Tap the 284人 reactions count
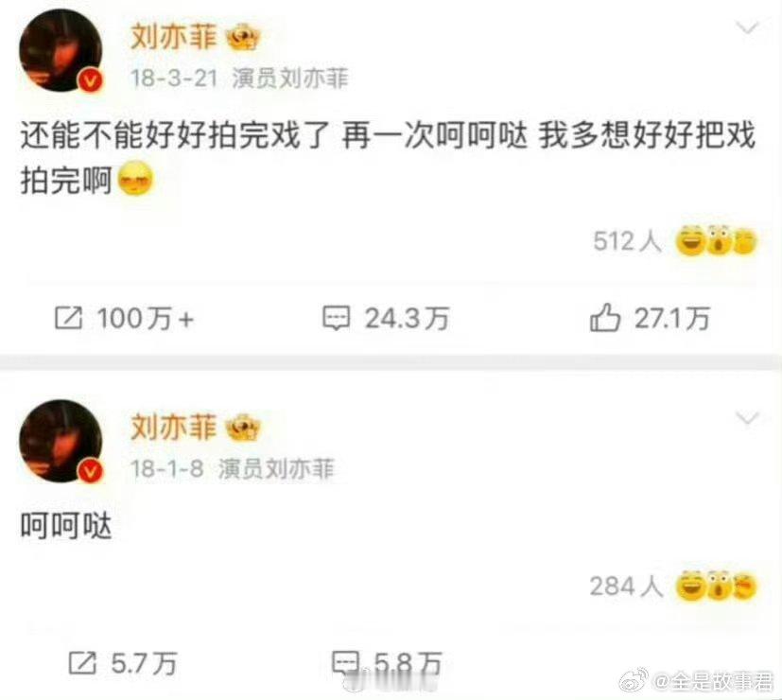The image size is (782, 700). pos(626,586)
